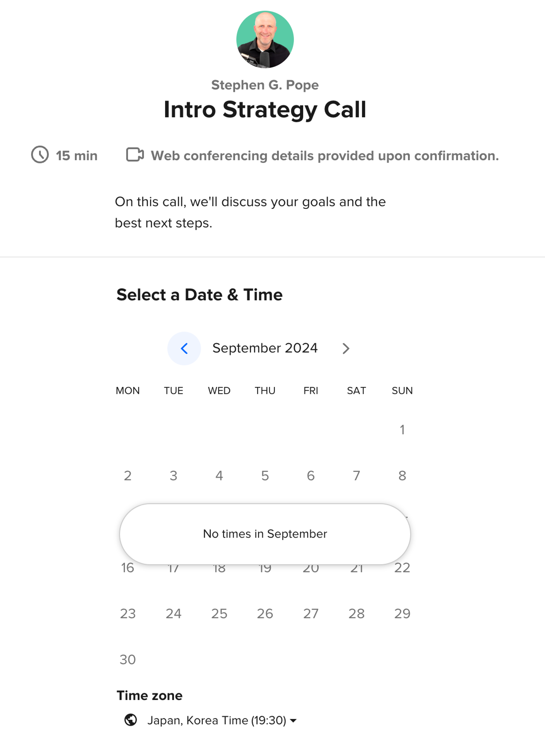
Task: Open the Japan, Korea Time zone dropdown
Action: coord(217,720)
